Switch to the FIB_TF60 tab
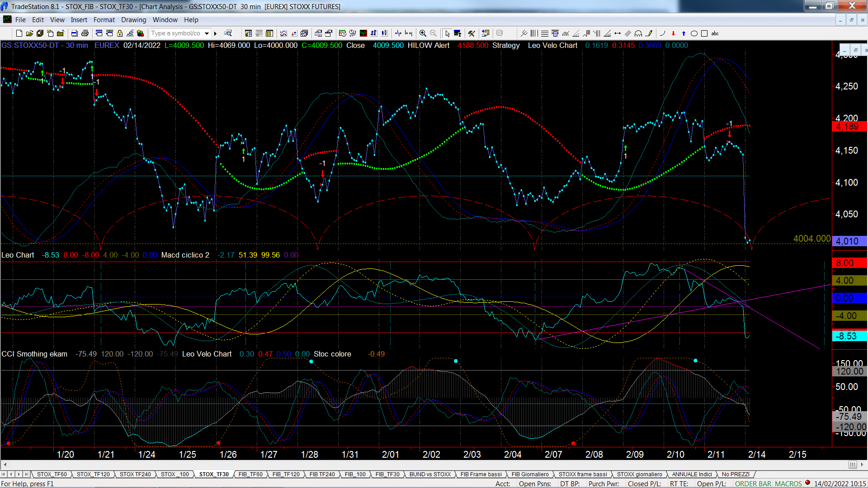Screen dimensions: 868x488 [x=250, y=474]
